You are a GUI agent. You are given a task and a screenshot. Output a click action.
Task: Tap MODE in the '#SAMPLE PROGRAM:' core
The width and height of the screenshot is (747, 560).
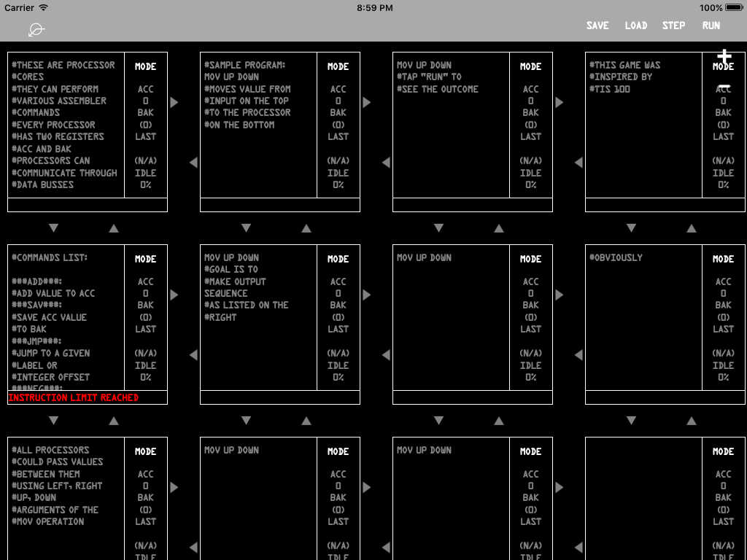click(x=338, y=66)
